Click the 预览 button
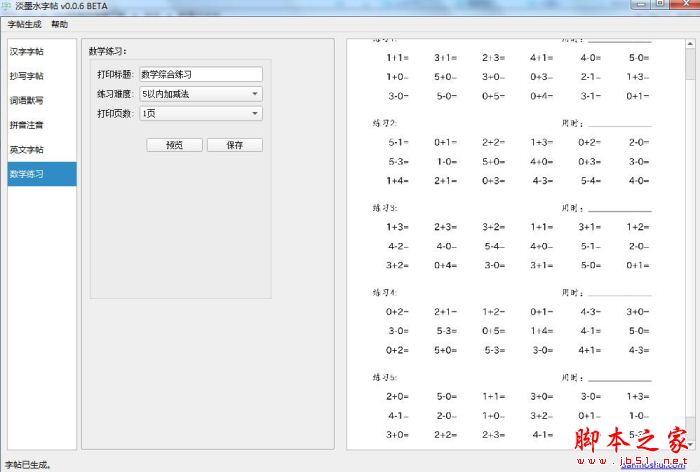The width and height of the screenshot is (700, 472). (175, 145)
